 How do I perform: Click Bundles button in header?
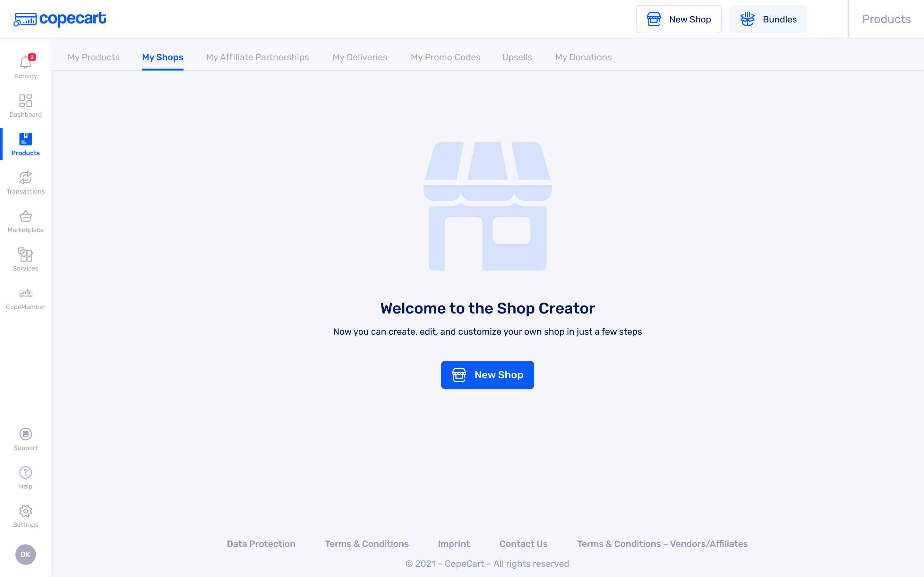click(768, 19)
